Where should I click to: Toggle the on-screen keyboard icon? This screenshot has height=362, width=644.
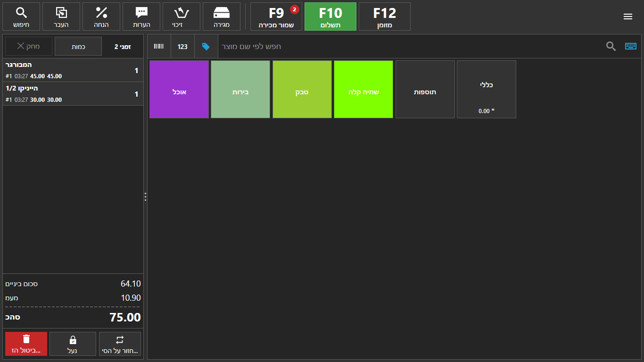click(x=630, y=46)
